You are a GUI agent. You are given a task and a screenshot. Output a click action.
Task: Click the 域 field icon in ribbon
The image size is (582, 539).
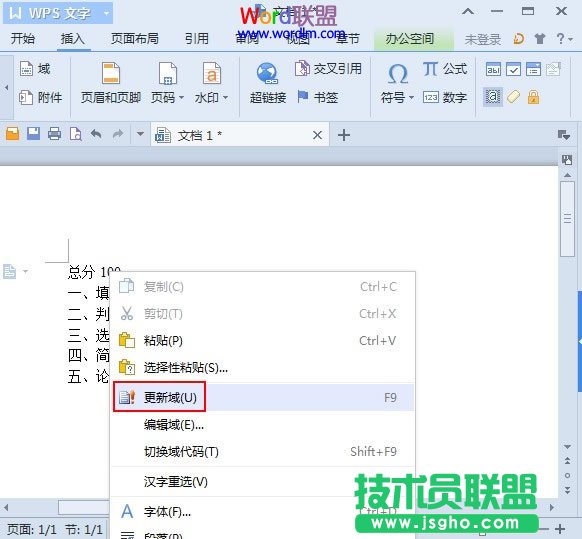coord(35,69)
